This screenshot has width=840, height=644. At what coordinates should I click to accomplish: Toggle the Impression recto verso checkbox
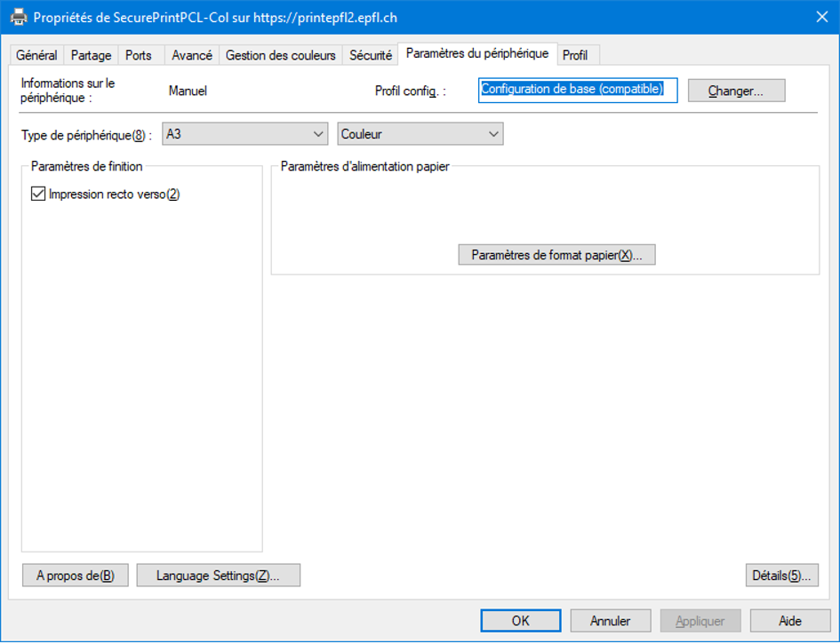(38, 195)
